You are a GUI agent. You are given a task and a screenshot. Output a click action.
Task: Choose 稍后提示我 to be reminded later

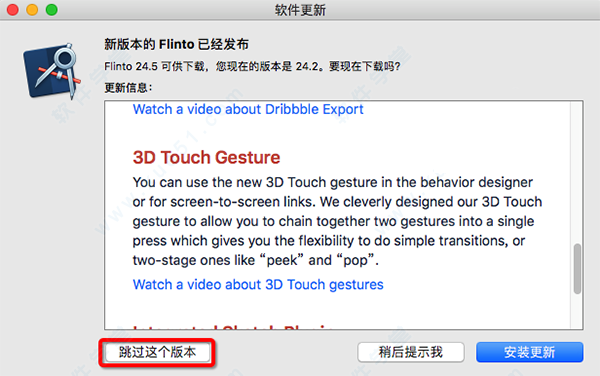pyautogui.click(x=411, y=352)
